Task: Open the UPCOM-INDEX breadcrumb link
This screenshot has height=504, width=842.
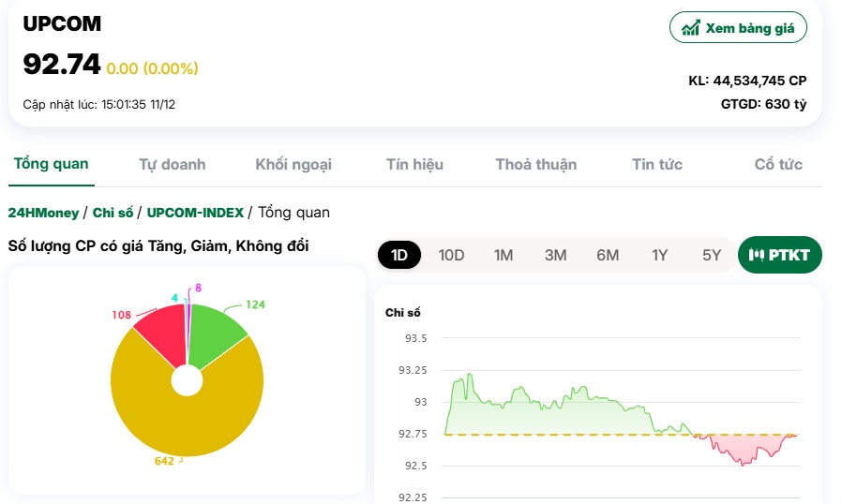Action: pos(195,213)
